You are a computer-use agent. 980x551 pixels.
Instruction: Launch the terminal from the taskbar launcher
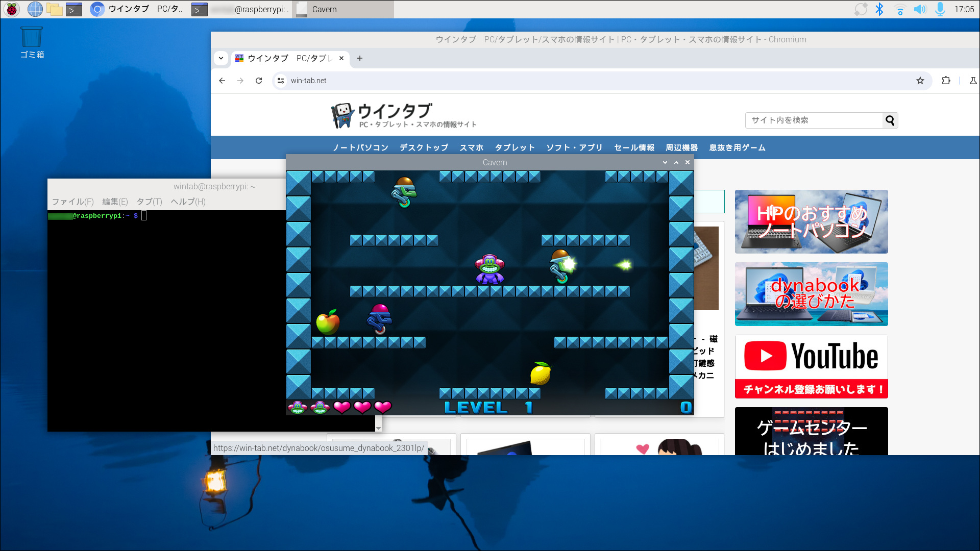point(74,9)
